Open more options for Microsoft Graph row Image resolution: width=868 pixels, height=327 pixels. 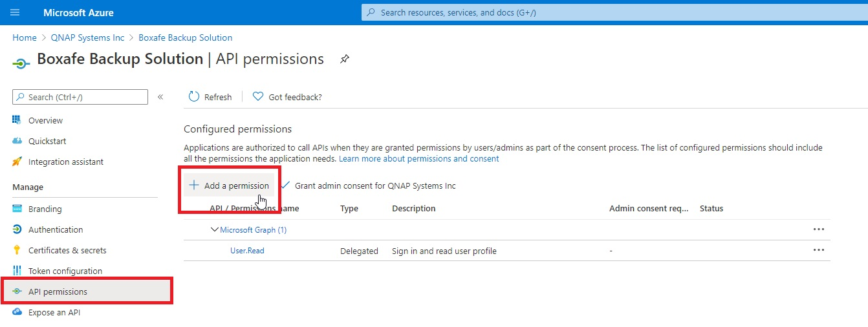(x=819, y=229)
